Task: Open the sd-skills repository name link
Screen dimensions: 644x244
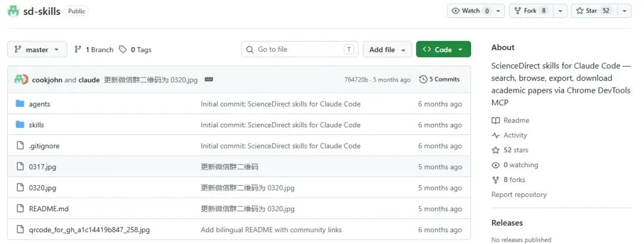Action: tap(42, 11)
